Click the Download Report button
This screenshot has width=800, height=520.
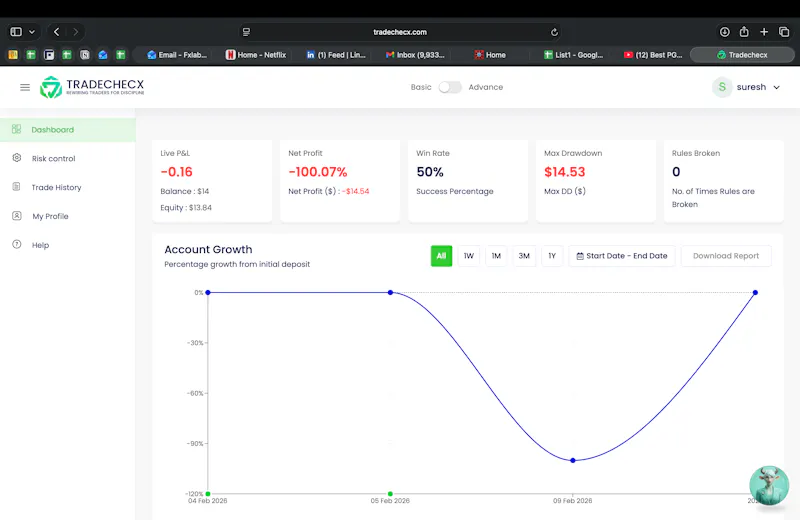click(726, 256)
